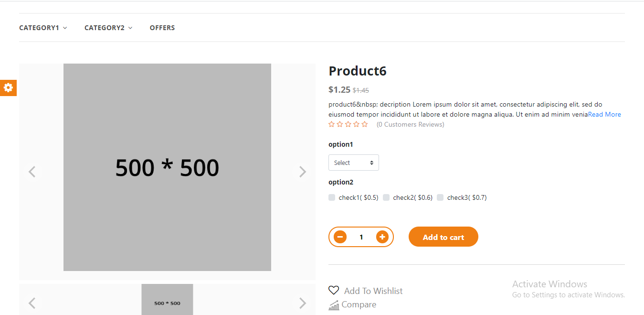Click the compare chart icon
This screenshot has height=315, width=644.
[x=334, y=305]
